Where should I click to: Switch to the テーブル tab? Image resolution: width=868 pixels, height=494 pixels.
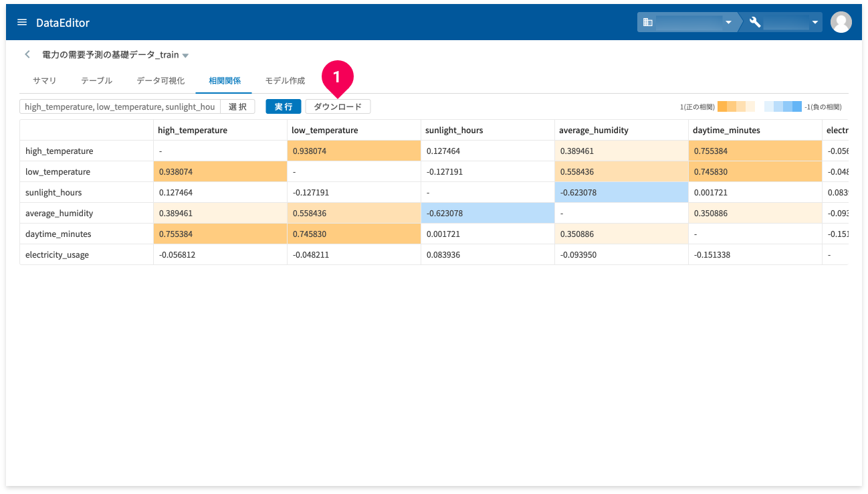coord(96,80)
